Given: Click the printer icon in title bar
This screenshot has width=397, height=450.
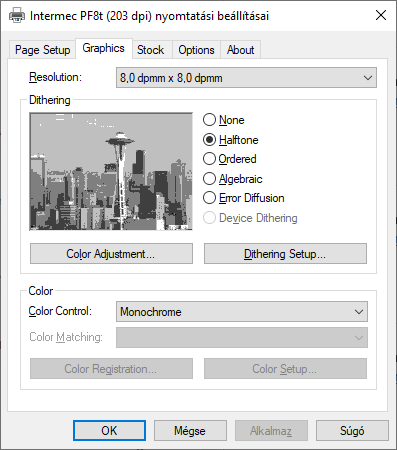Looking at the screenshot, I should [17, 15].
